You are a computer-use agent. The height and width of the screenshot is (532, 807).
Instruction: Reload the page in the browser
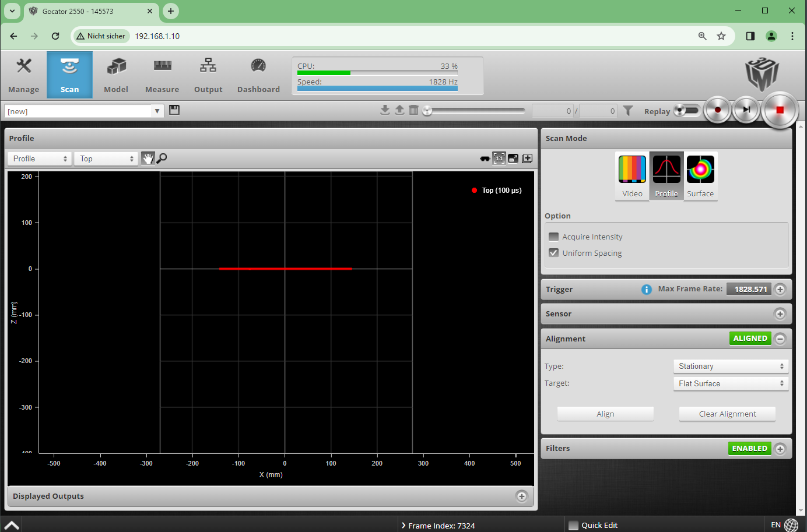(55, 36)
